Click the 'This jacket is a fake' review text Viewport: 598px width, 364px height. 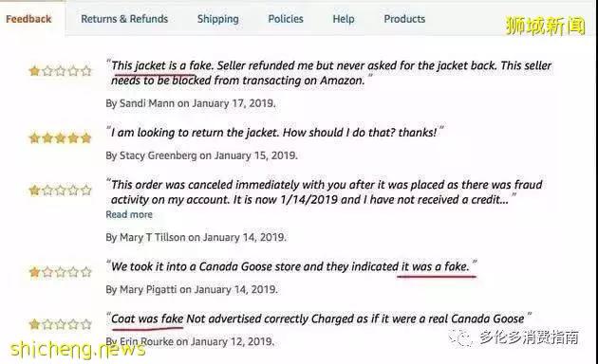(x=330, y=73)
